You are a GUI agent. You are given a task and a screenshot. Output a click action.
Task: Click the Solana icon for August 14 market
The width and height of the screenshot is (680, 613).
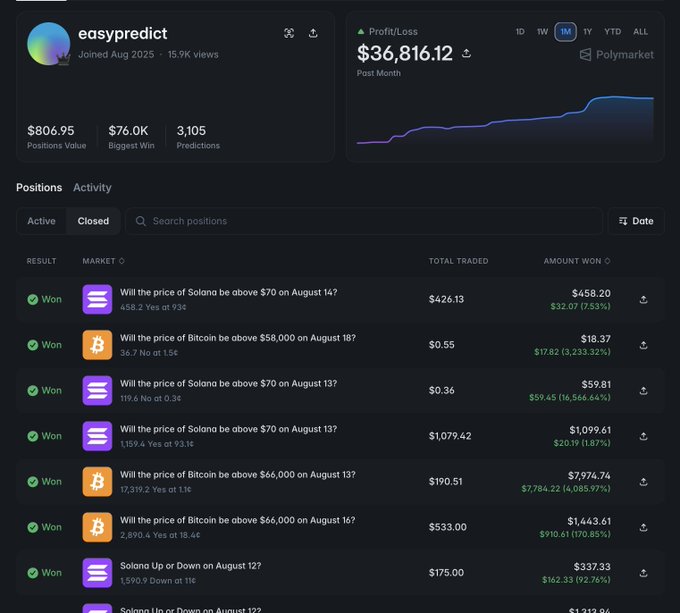[x=97, y=299]
